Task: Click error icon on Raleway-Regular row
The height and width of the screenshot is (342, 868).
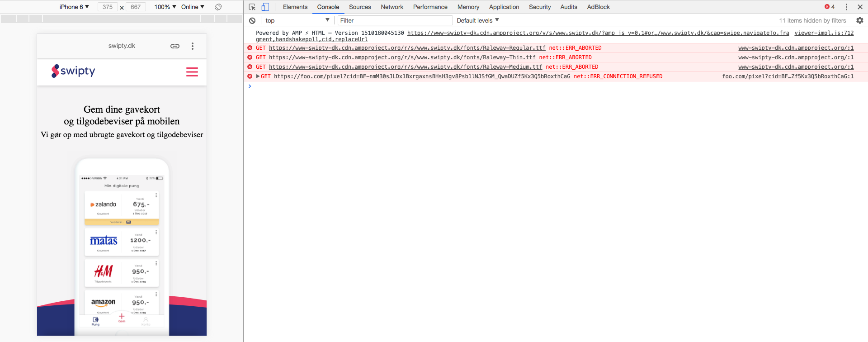Action: (x=250, y=48)
